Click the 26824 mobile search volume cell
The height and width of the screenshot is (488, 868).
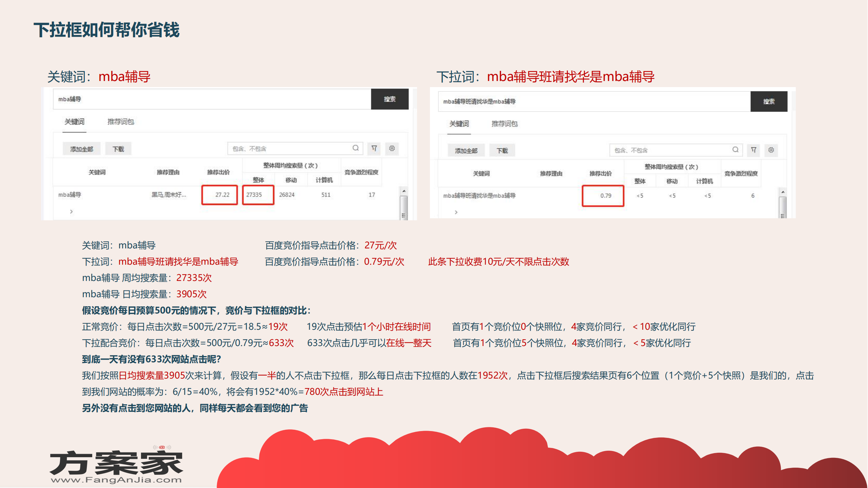pos(287,195)
